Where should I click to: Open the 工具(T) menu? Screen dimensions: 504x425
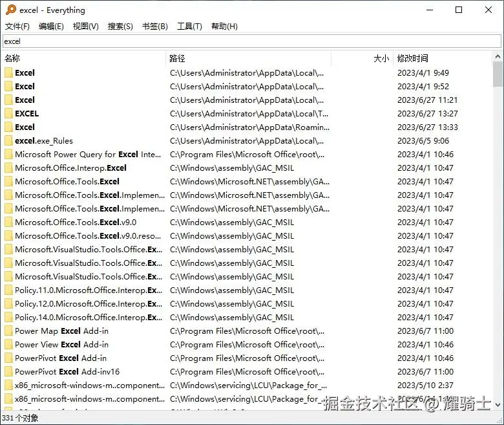189,27
